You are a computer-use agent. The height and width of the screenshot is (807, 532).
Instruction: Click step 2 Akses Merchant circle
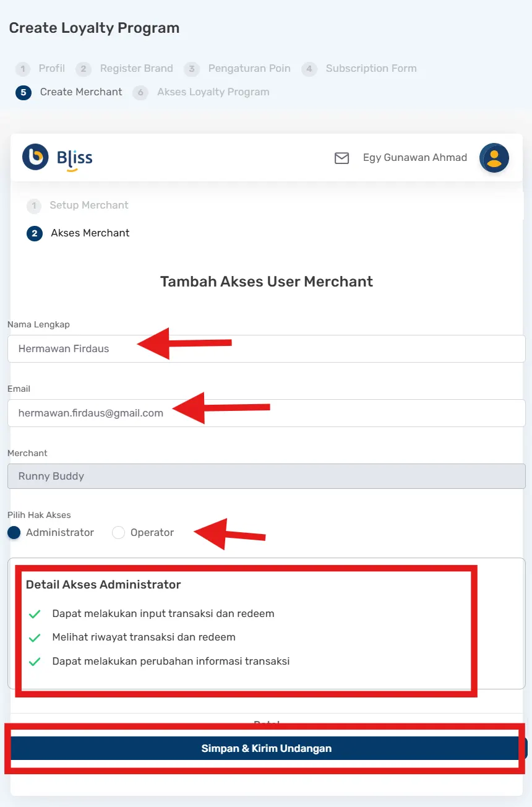click(35, 233)
